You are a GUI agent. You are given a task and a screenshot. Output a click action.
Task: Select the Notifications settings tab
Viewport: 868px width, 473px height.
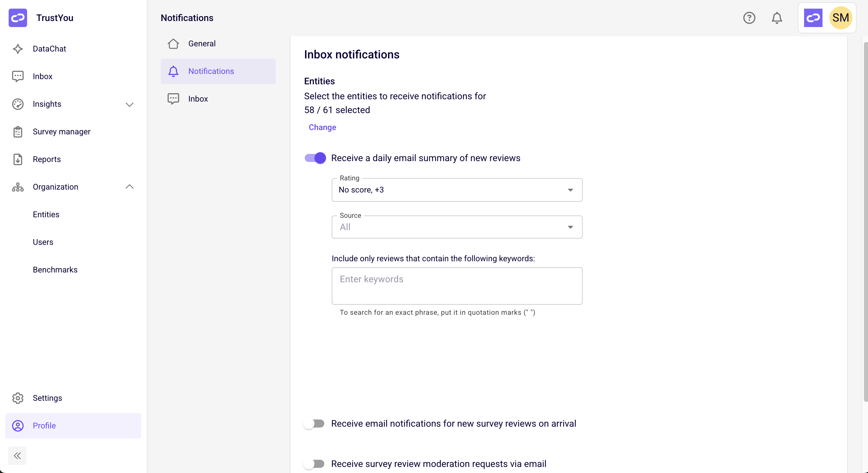point(218,71)
